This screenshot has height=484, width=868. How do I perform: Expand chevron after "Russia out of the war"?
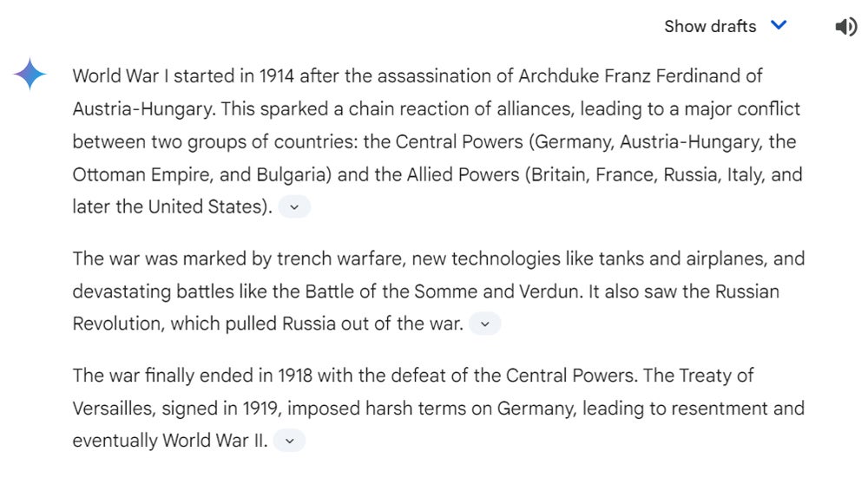click(x=484, y=324)
